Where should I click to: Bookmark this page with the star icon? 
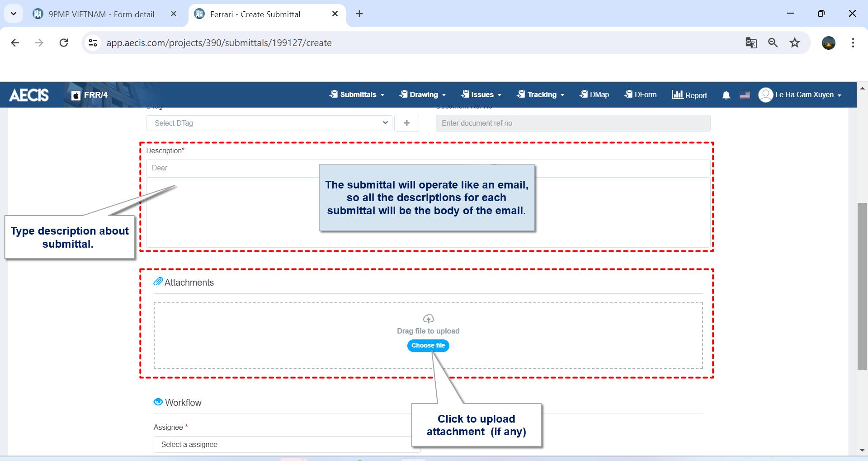point(795,43)
